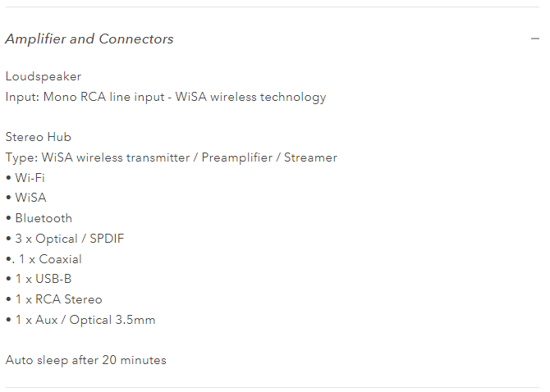Click the 'Input:' label
The image size is (550, 392).
pos(21,97)
